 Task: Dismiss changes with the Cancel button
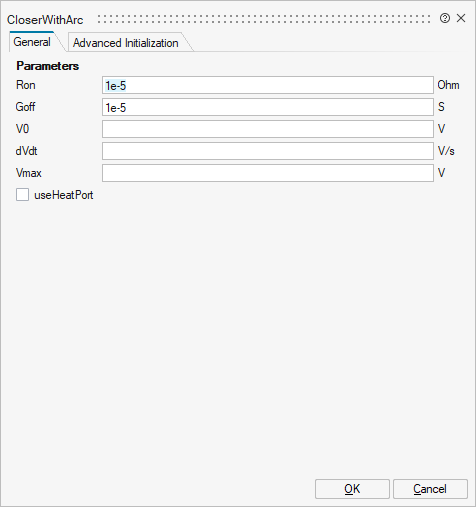click(430, 489)
